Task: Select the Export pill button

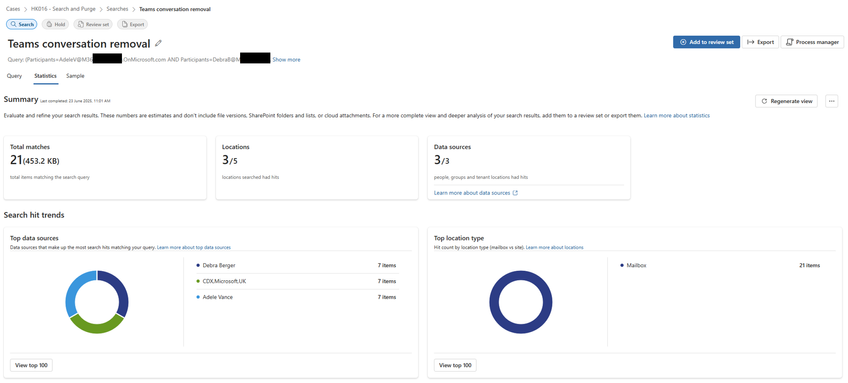Action: [x=132, y=24]
